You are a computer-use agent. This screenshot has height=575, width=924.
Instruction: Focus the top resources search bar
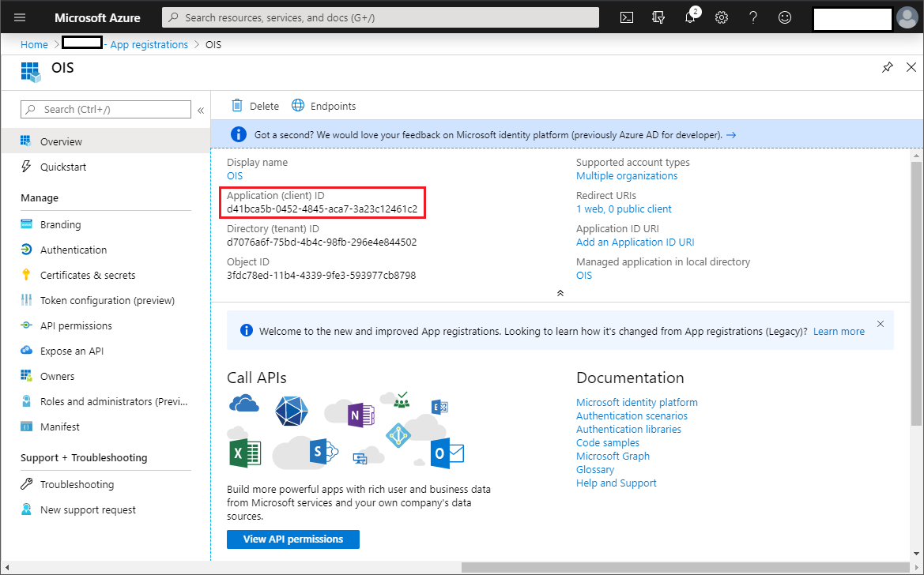pyautogui.click(x=381, y=17)
